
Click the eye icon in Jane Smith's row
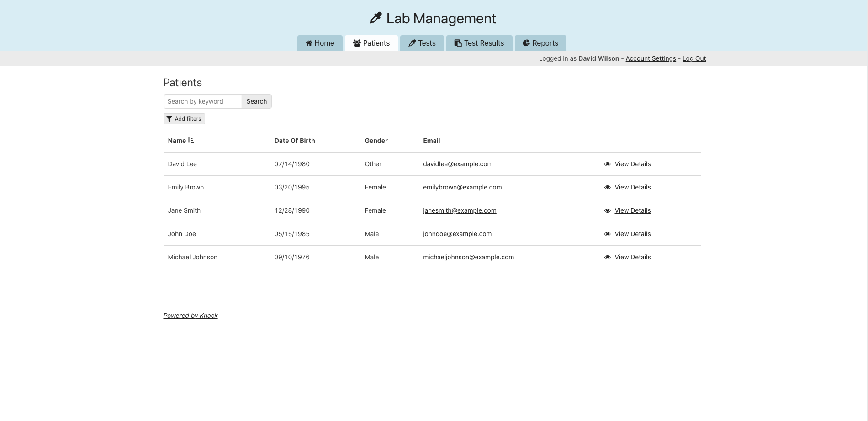(x=607, y=211)
